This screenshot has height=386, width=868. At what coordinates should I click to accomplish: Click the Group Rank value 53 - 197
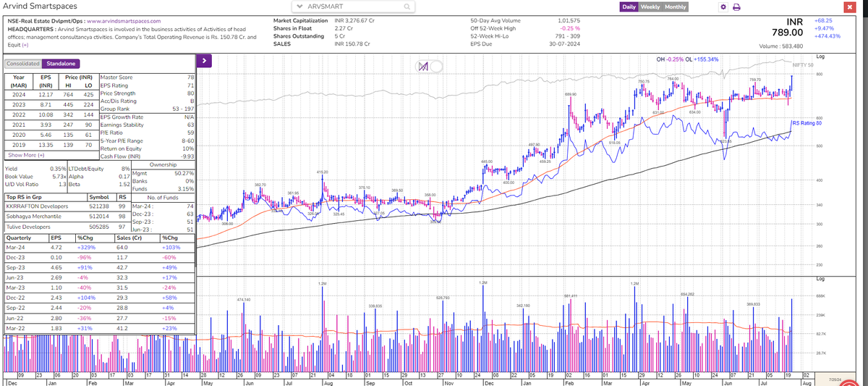click(x=183, y=109)
